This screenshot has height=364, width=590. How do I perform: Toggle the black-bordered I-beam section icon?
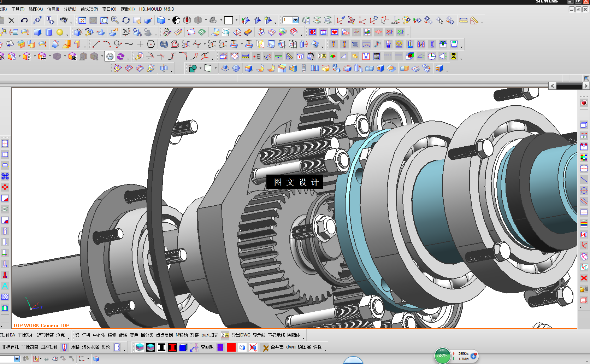[161, 347]
